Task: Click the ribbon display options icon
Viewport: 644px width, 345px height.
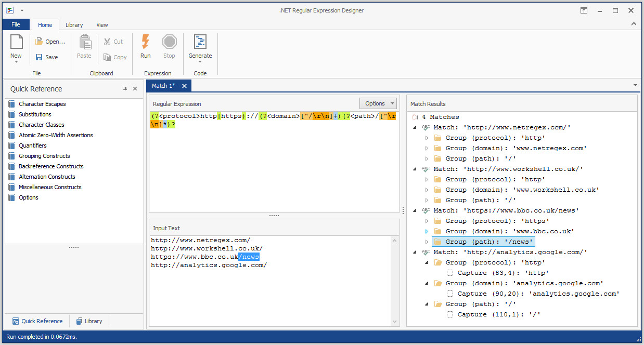Action: tap(584, 10)
